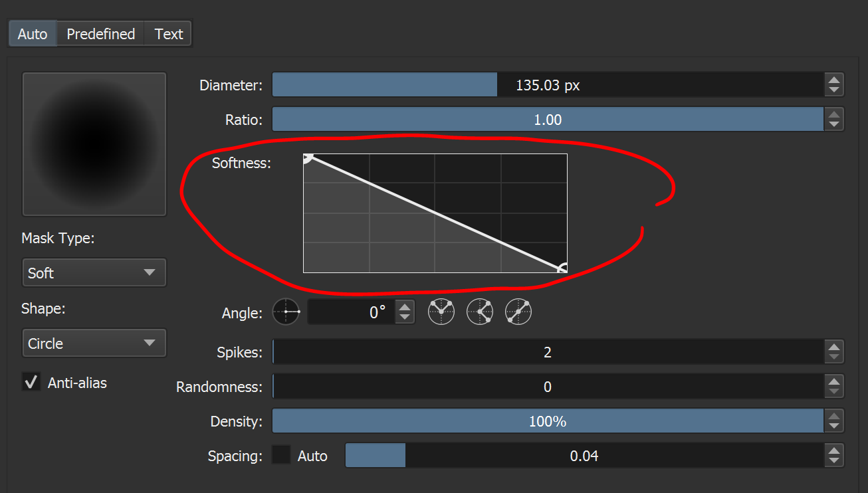Viewport: 868px width, 493px height.
Task: Enable the Auto spacing checkbox
Action: 282,455
